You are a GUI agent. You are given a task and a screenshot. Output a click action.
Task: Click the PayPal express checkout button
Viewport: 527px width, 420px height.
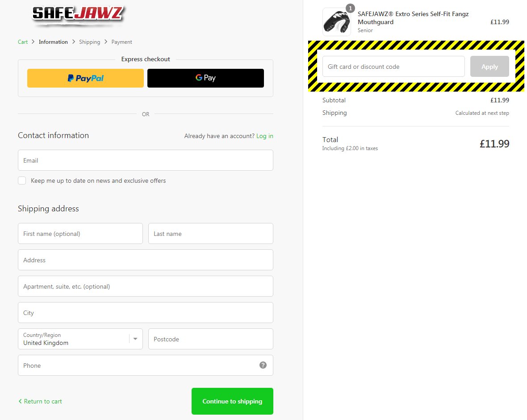[x=85, y=78]
